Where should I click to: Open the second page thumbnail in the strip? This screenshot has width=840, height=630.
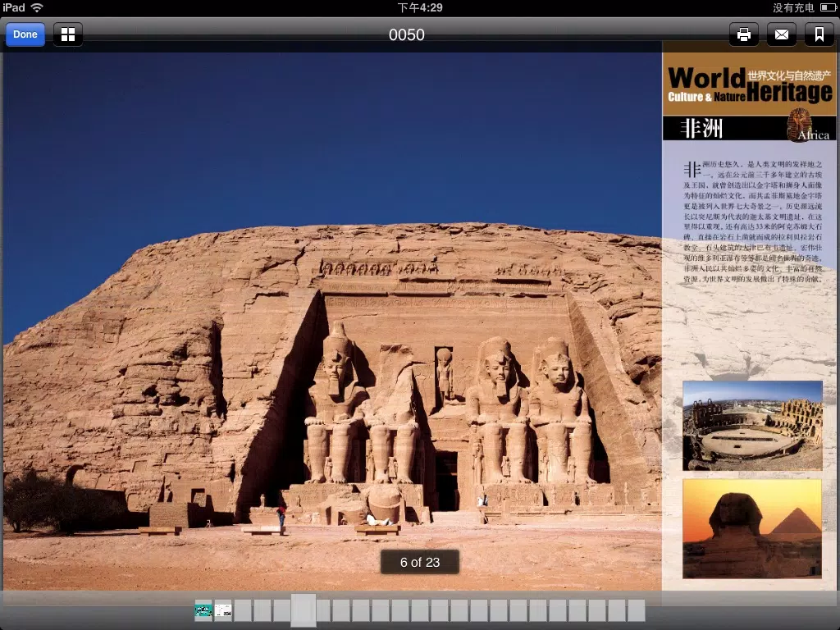tap(223, 610)
